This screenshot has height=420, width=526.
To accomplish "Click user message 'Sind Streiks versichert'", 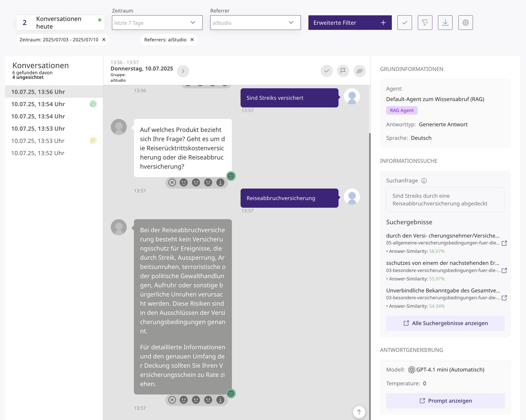I will click(x=290, y=98).
